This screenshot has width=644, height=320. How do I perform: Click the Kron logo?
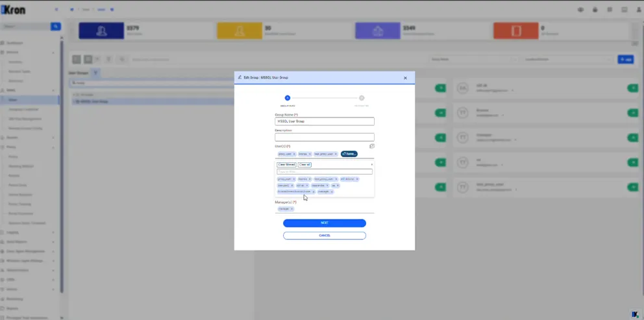[13, 10]
